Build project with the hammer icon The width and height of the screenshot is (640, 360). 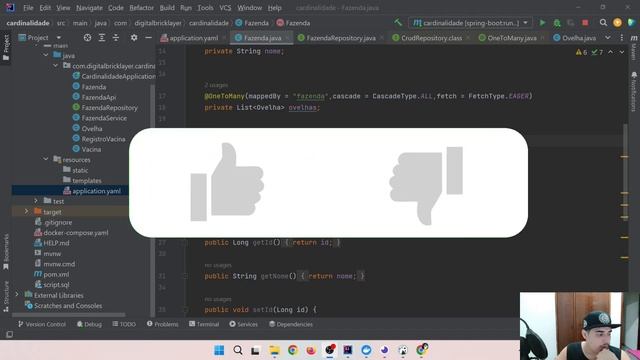[398, 23]
